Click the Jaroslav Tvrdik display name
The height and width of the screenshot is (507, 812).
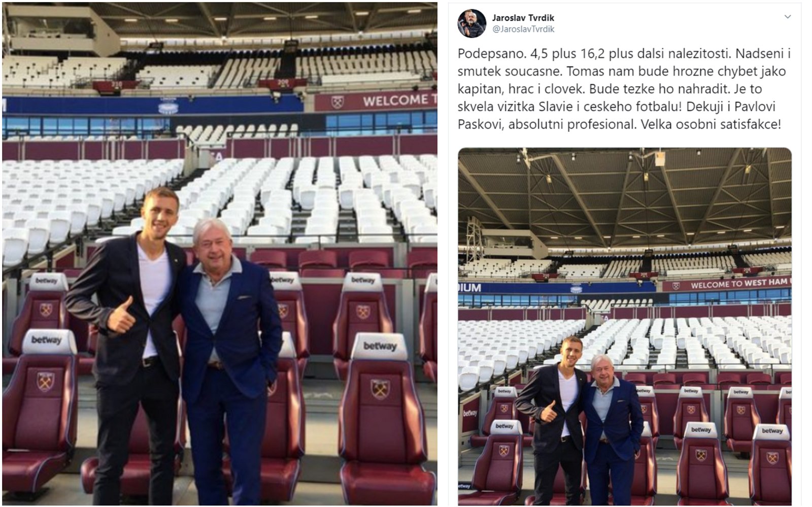[x=523, y=18]
